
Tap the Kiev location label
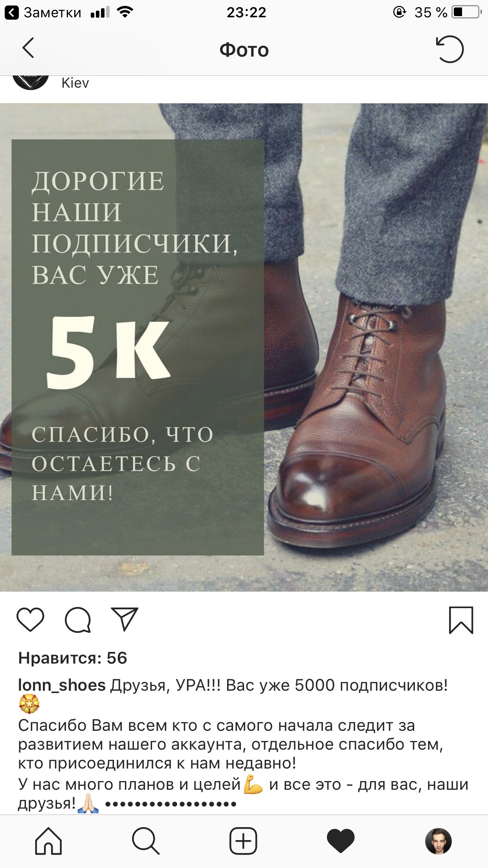[x=75, y=83]
